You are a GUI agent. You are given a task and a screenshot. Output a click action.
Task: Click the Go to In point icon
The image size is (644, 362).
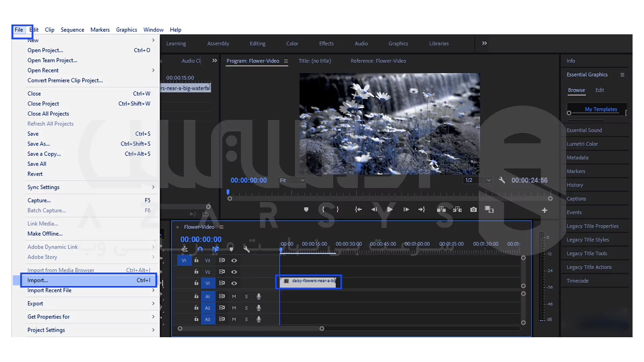[x=358, y=209]
